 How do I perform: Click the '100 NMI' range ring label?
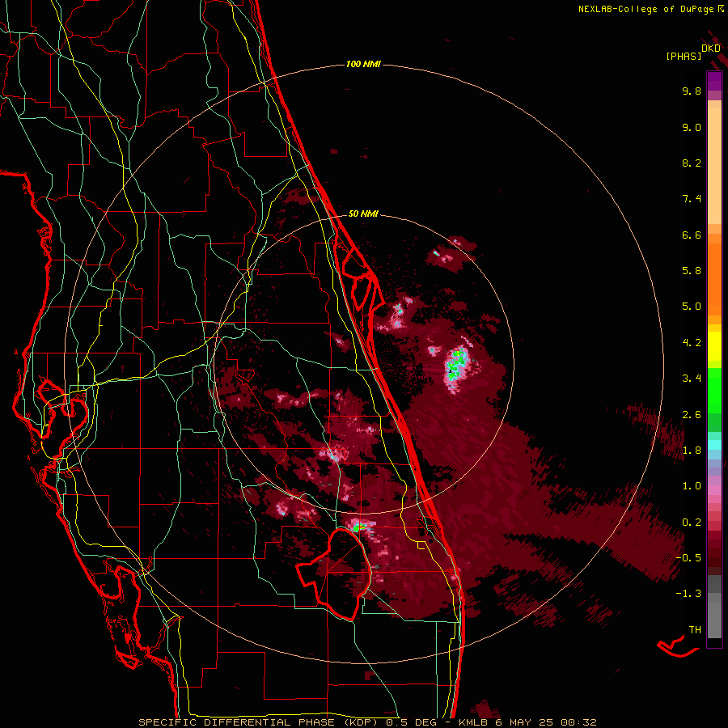[x=363, y=64]
